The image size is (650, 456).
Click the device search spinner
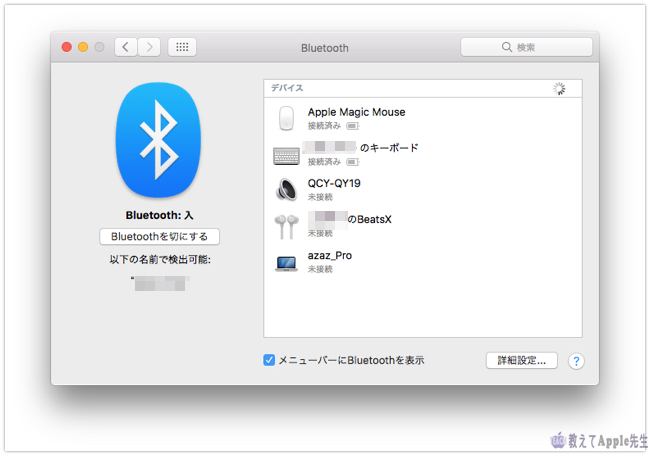pos(559,88)
